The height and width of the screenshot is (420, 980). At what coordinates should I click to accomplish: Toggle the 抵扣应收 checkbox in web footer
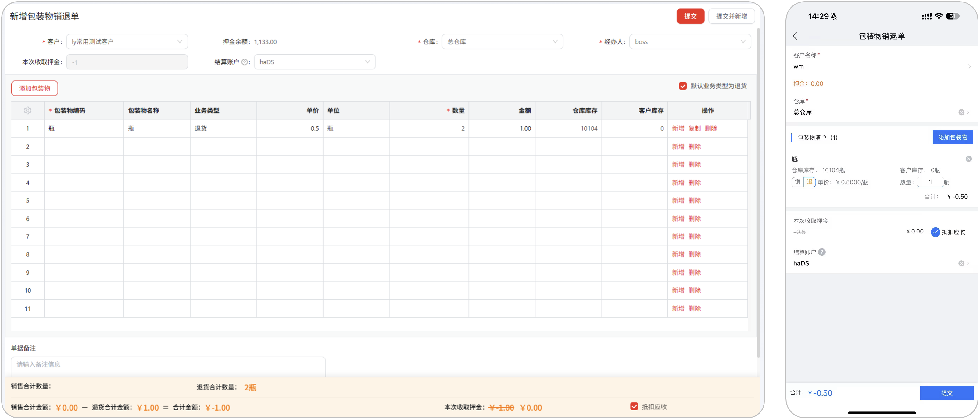[x=634, y=406]
